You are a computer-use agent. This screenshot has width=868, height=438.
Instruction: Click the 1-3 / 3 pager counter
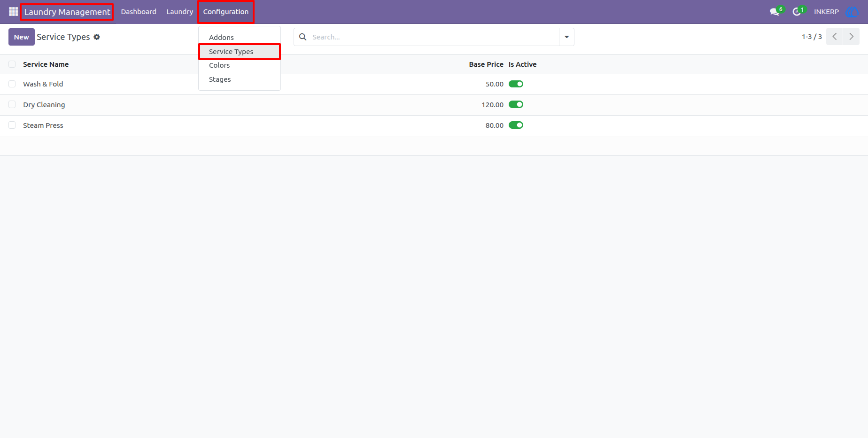812,37
